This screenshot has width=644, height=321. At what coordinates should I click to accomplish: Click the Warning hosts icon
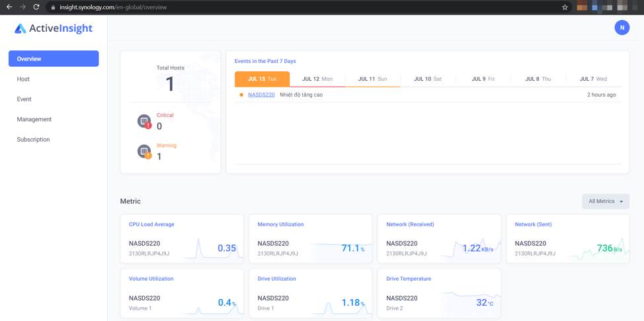point(144,152)
